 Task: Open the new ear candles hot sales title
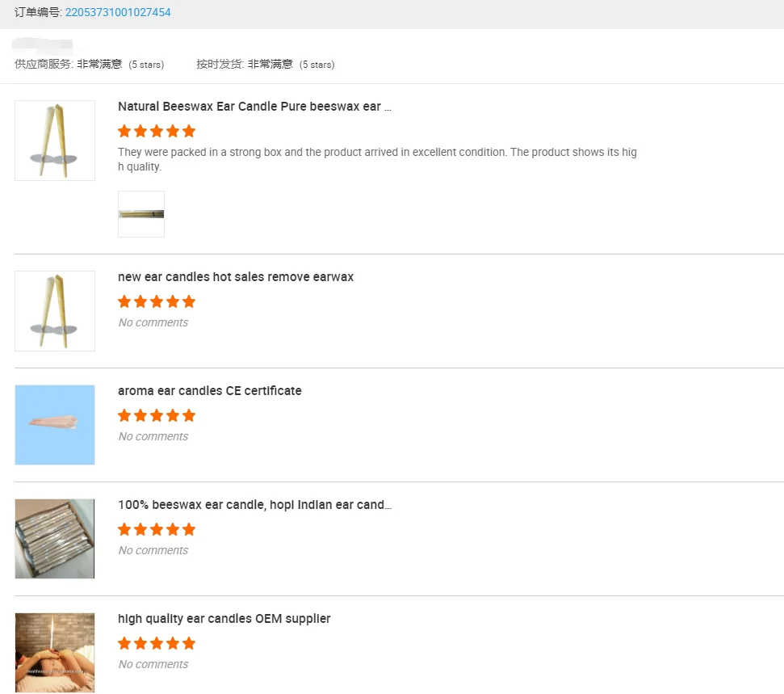pyautogui.click(x=236, y=277)
